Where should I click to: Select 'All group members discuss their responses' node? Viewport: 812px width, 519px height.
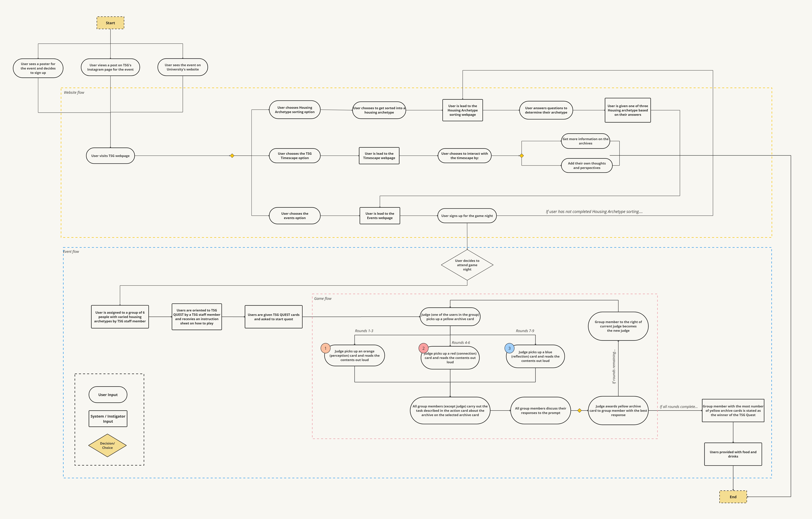[541, 410]
